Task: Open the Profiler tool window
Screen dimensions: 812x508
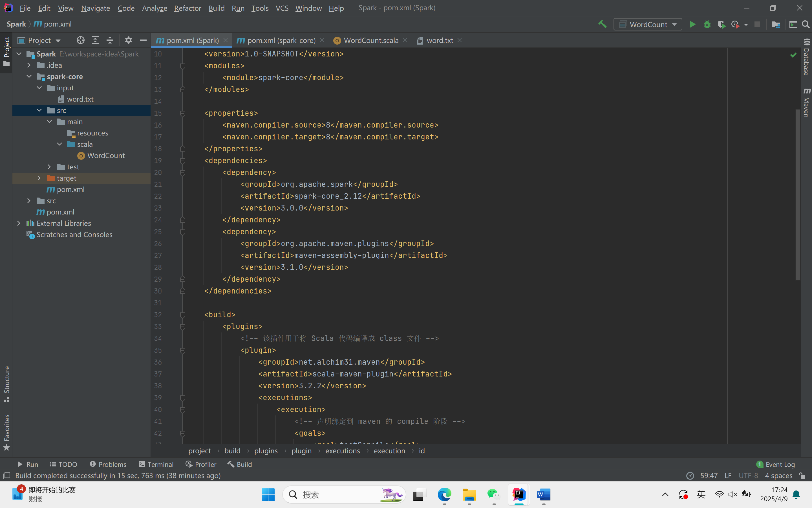Action: click(201, 464)
